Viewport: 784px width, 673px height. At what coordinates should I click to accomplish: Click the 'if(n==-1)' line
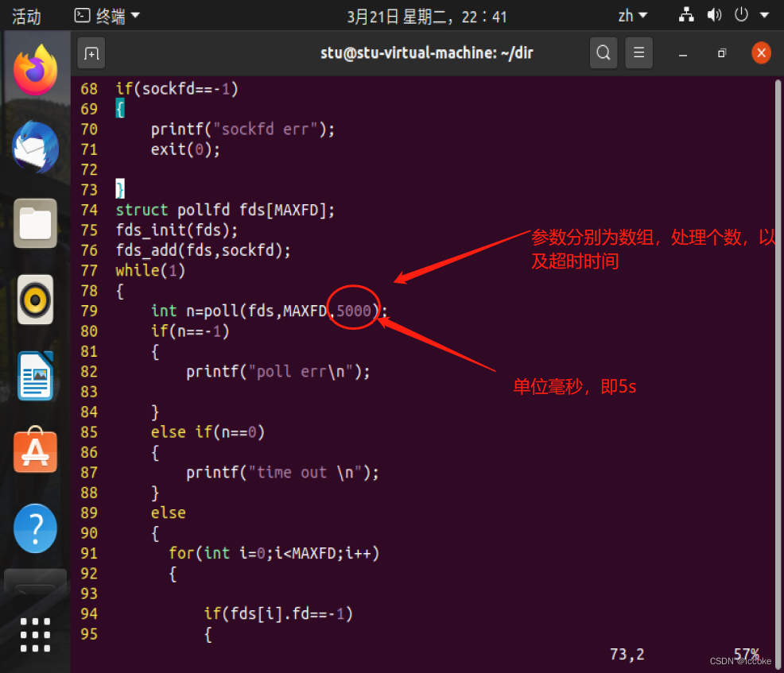pos(190,331)
